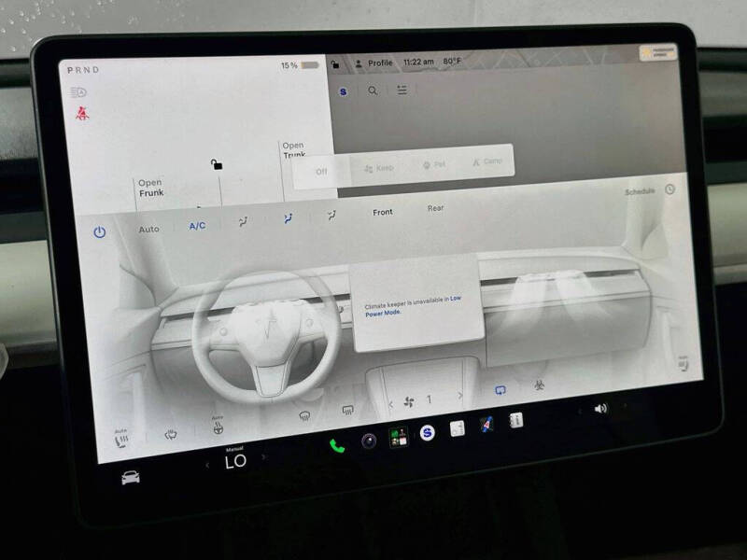This screenshot has height=560, width=747.
Task: Open the blue S app in dock
Action: [428, 433]
